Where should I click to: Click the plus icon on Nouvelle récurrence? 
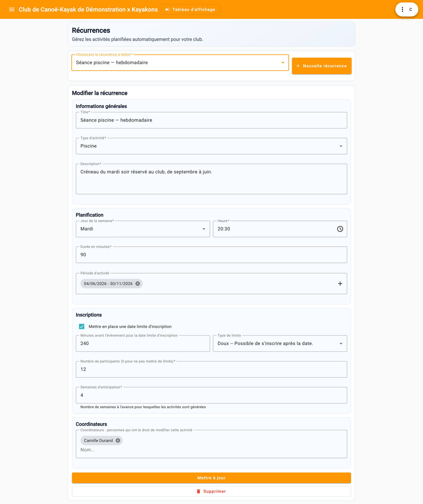coord(298,66)
